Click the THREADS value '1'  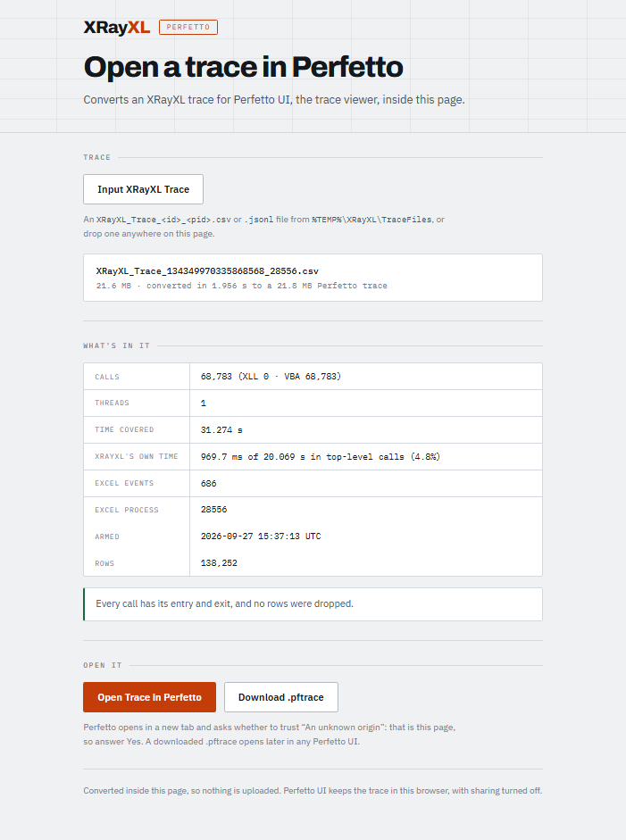pyautogui.click(x=203, y=403)
